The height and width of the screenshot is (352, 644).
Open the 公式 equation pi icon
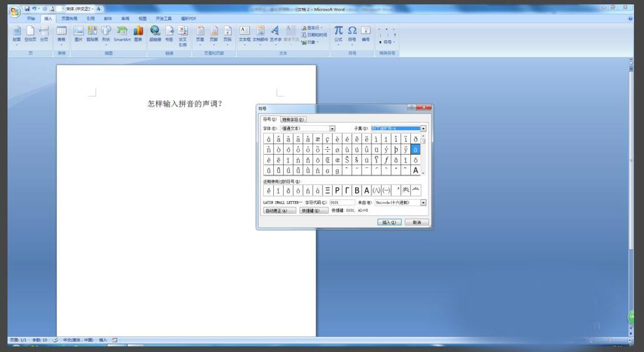click(338, 31)
